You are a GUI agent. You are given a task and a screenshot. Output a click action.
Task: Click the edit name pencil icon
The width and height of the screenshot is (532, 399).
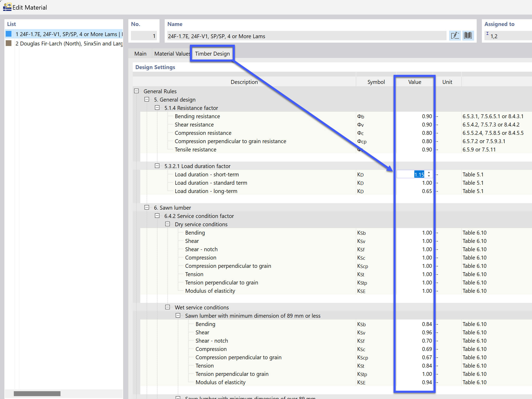[x=455, y=36]
